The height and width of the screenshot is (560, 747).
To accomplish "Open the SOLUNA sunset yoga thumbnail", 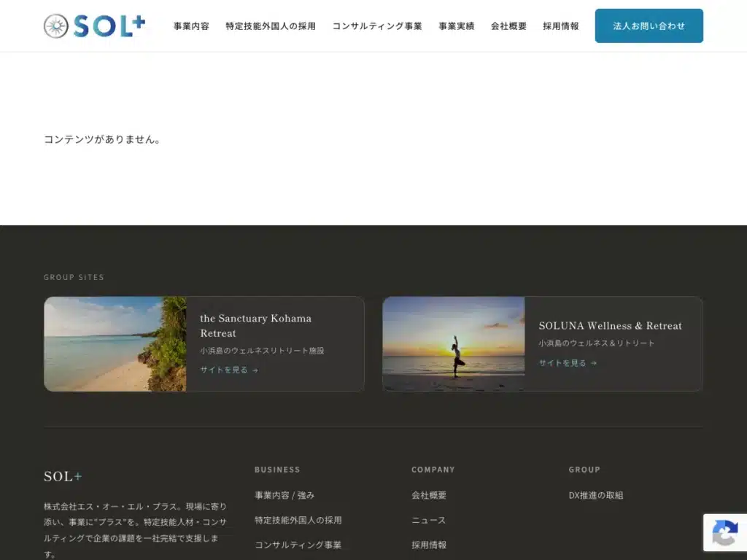I will (454, 344).
